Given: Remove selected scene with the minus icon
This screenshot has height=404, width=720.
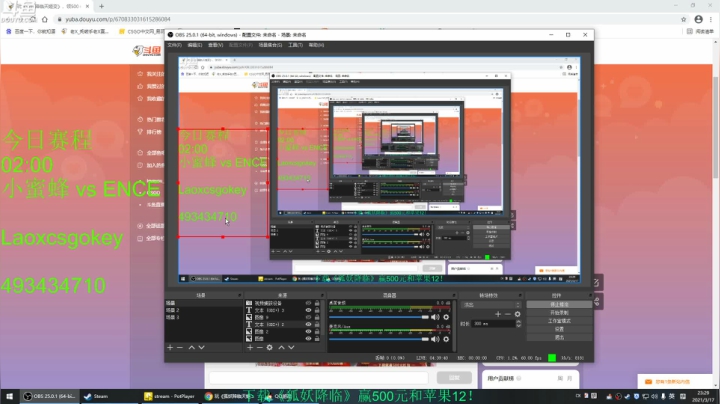Looking at the screenshot, I should (x=180, y=348).
